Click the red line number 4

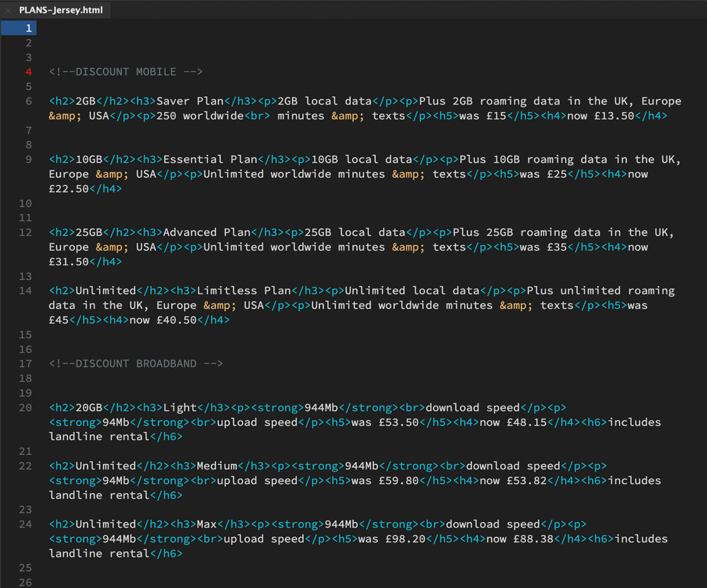[x=26, y=71]
